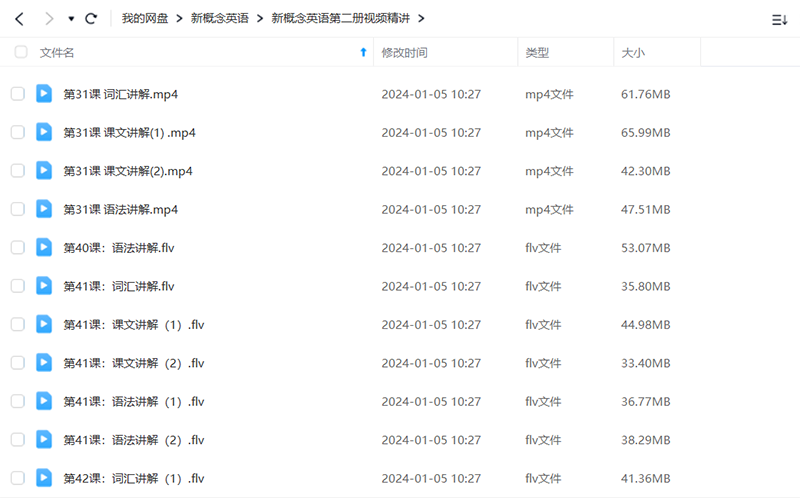Viewport: 800px width, 498px height.
Task: Check box for 第31课 课文讲解(2).mp4
Action: (18, 170)
